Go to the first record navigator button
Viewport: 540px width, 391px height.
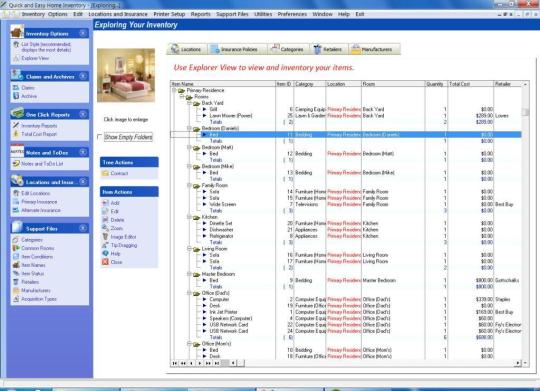pos(175,363)
